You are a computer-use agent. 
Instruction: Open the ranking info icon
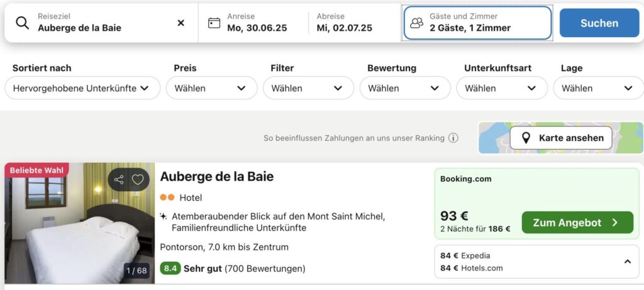[453, 138]
